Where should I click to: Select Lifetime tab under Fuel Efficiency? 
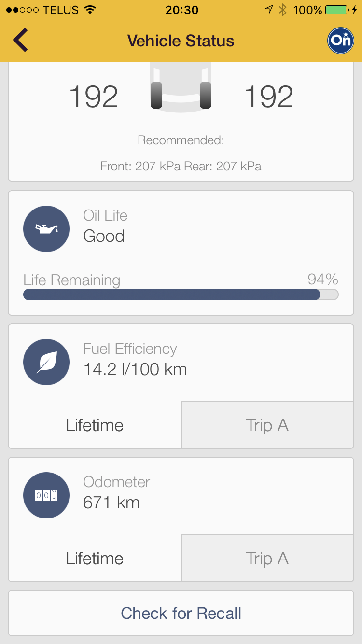95,425
